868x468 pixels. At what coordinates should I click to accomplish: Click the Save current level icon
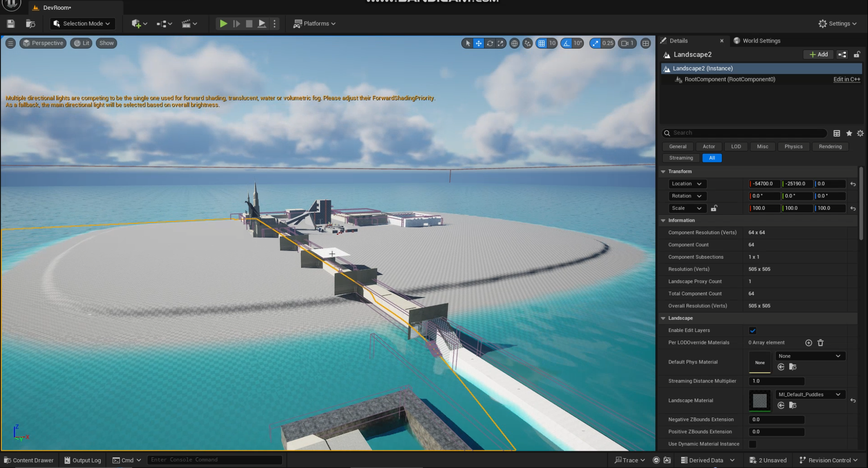(11, 24)
